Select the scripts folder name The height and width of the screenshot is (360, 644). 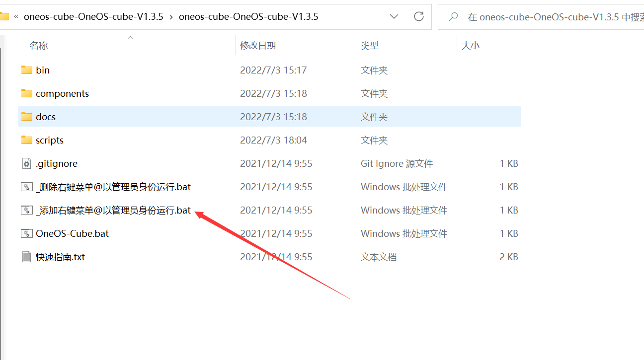click(x=50, y=140)
